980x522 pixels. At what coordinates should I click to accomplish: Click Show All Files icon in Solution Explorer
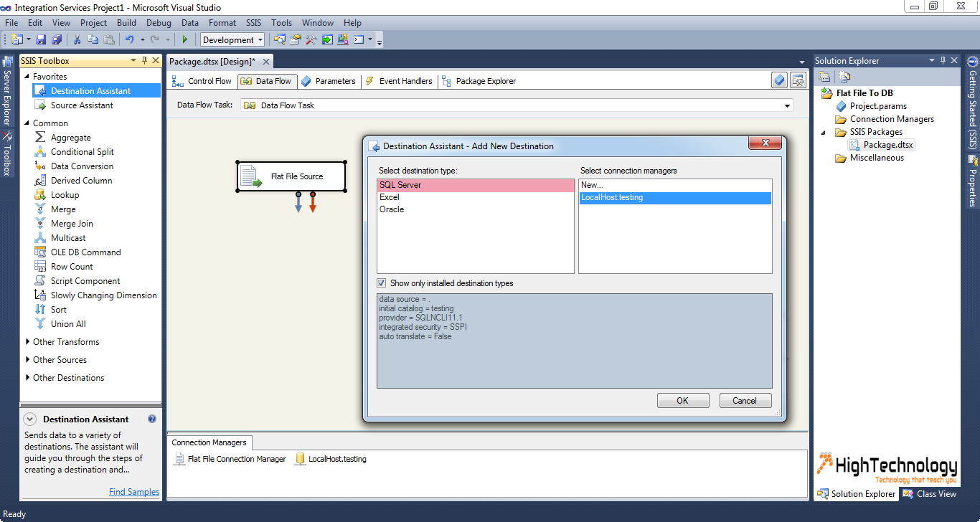(x=845, y=77)
